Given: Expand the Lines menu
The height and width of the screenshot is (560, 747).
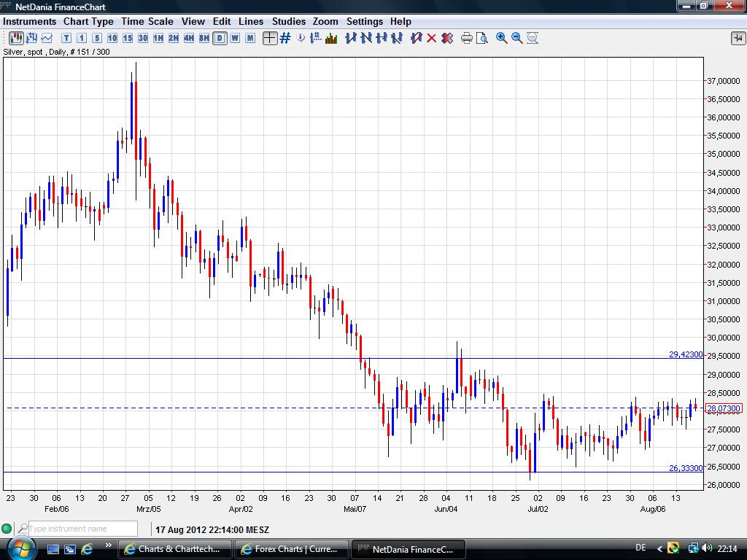Looking at the screenshot, I should (251, 21).
